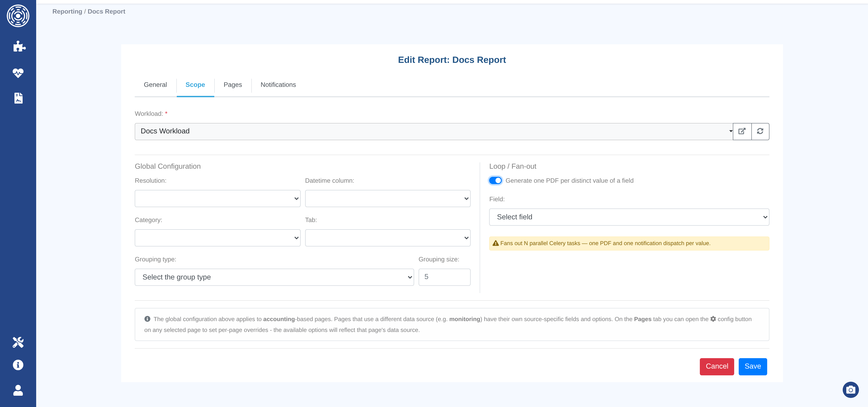Viewport: 868px width, 407px height.
Task: Refresh the workload list icon
Action: click(760, 131)
